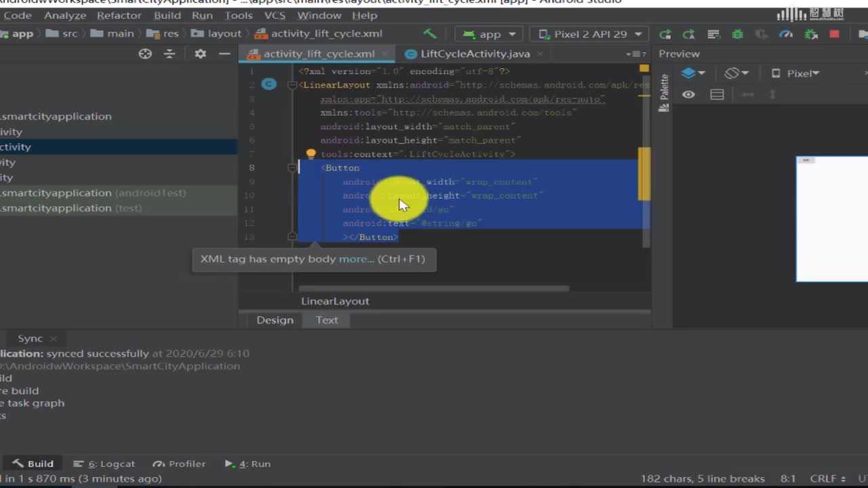The height and width of the screenshot is (488, 868).
Task: Open the Run tool window
Action: click(x=248, y=464)
